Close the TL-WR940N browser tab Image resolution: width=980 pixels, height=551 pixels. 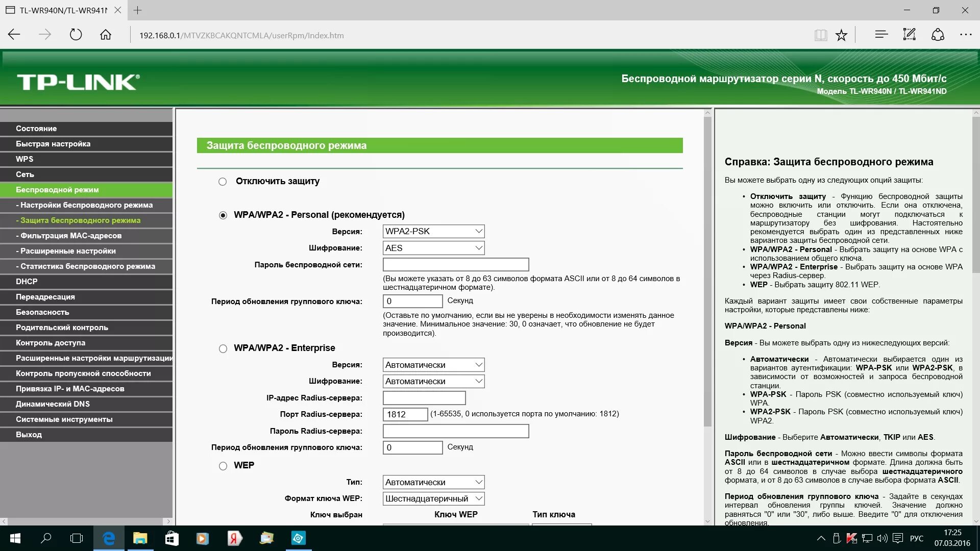(x=117, y=10)
